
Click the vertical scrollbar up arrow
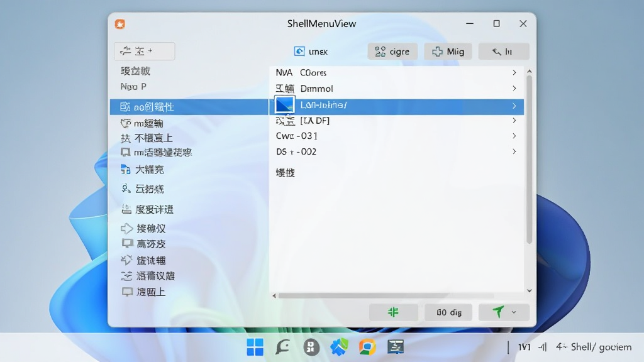[x=529, y=72]
